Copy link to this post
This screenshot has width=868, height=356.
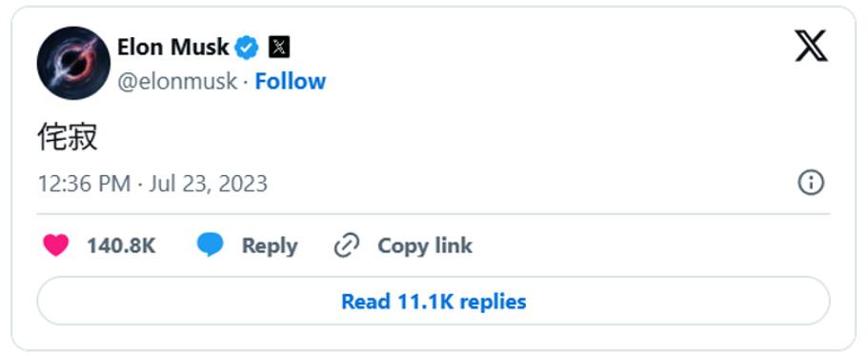point(425,246)
